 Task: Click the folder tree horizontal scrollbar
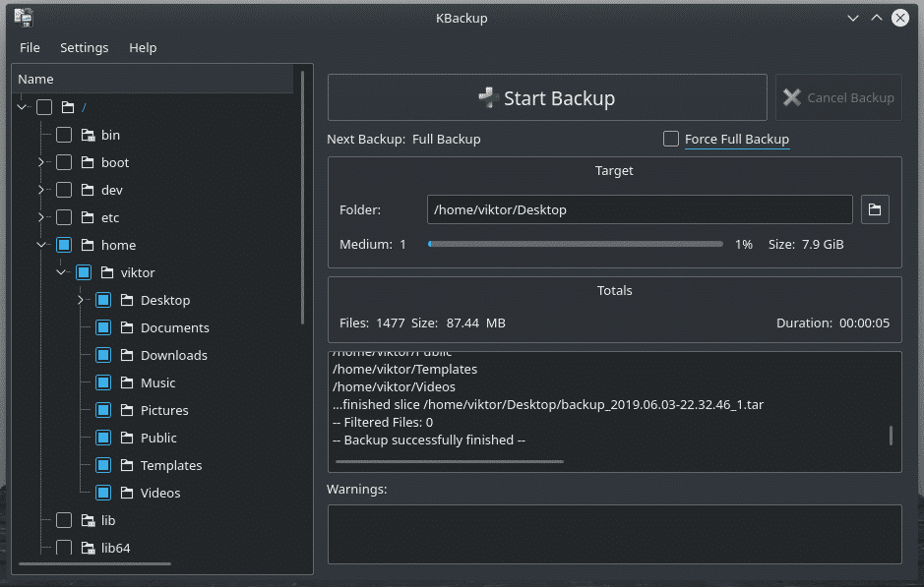point(94,564)
